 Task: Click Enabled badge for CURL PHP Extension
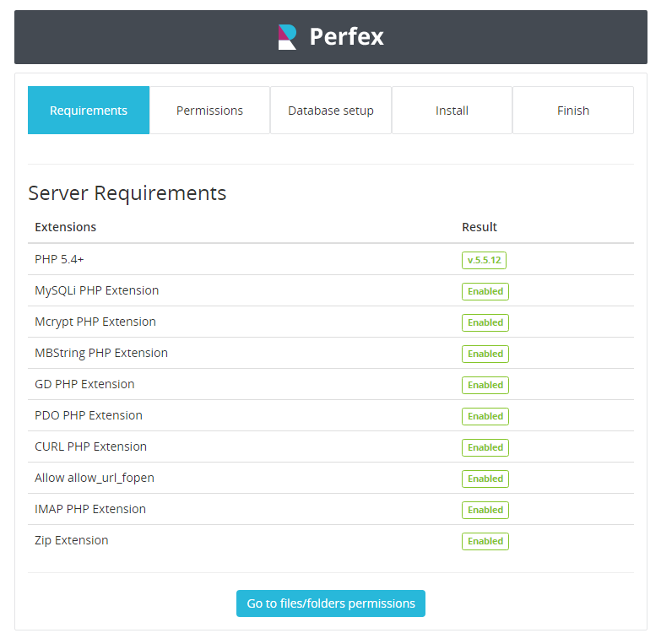tap(485, 447)
